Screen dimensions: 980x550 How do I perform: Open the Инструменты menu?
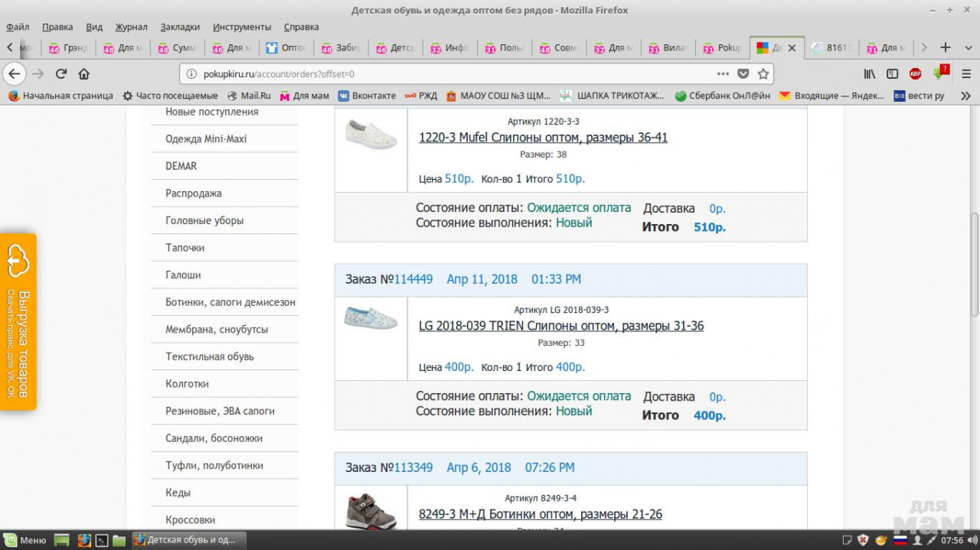point(242,27)
